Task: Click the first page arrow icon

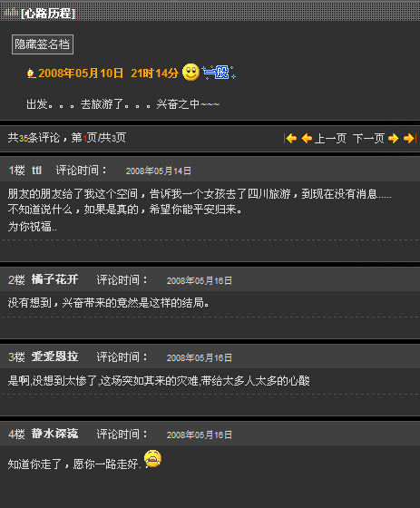Action: 290,138
